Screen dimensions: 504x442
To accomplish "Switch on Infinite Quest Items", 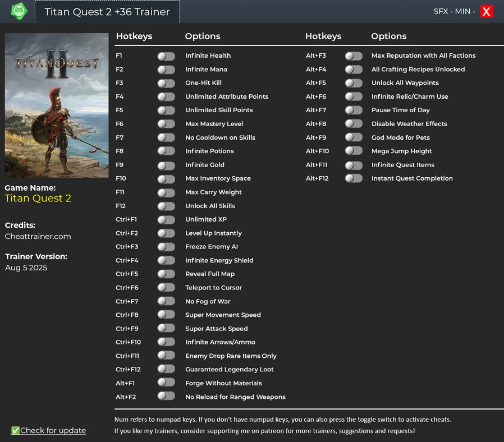I will click(x=354, y=165).
